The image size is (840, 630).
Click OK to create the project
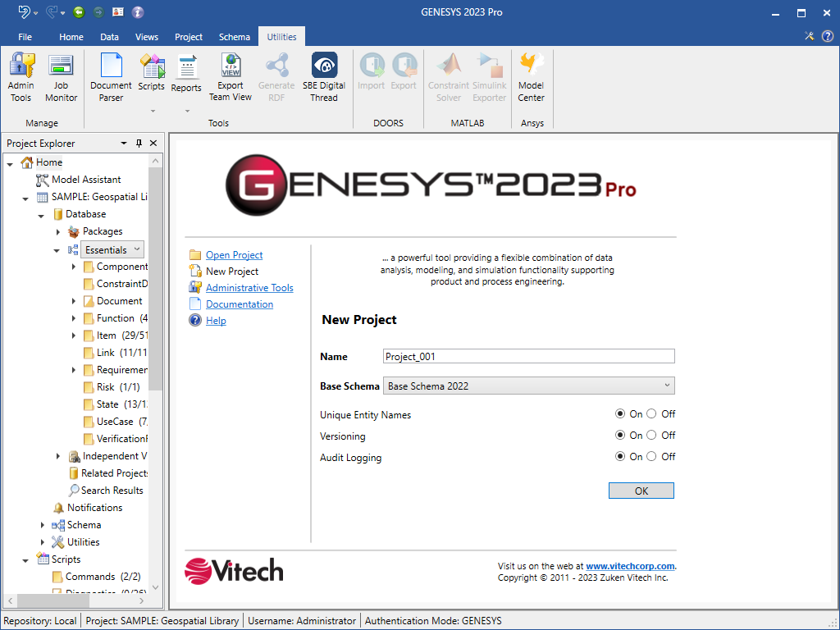[641, 491]
